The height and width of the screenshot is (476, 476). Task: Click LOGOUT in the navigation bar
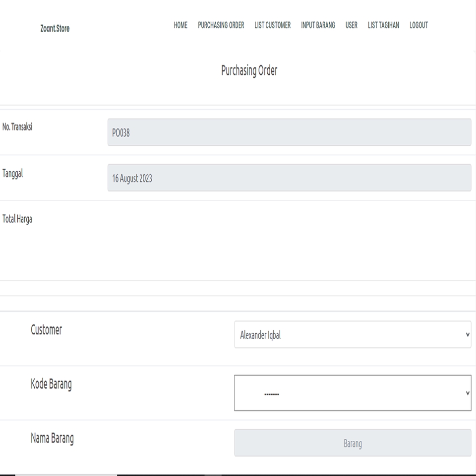(418, 25)
